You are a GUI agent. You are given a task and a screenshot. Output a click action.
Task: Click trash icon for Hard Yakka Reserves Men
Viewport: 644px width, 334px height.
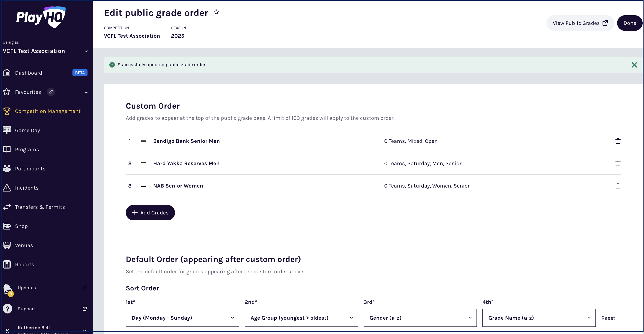618,163
